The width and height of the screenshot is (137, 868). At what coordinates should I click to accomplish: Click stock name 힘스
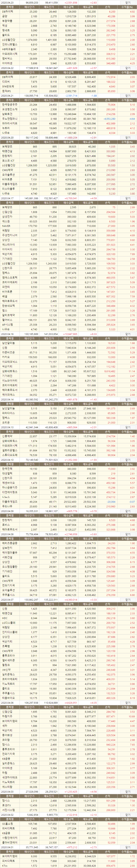tap(4, 310)
